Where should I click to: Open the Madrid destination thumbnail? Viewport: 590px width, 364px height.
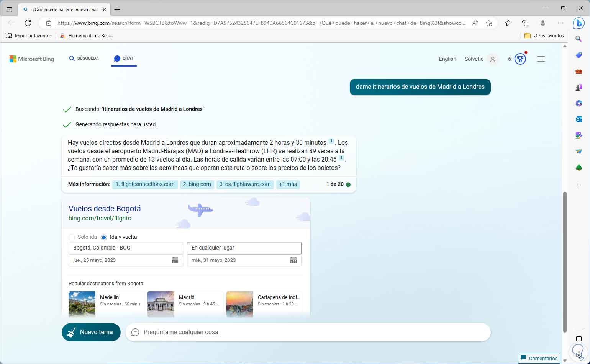pos(161,304)
